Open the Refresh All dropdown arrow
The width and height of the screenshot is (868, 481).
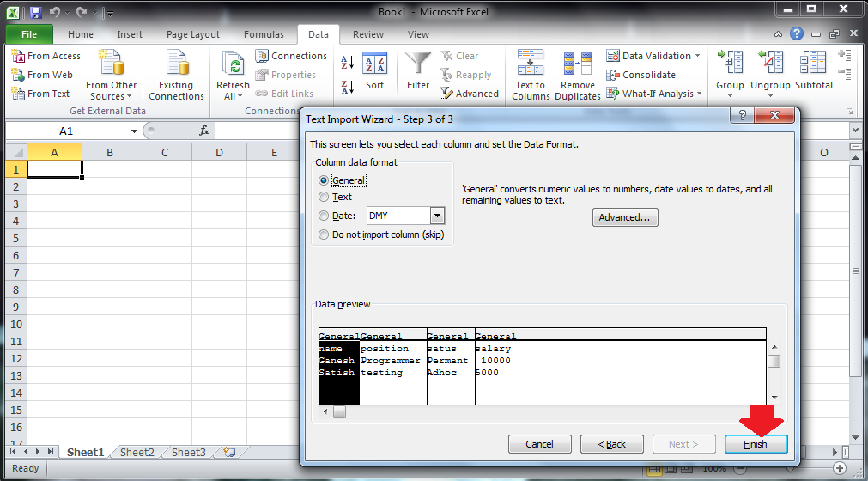click(240, 96)
